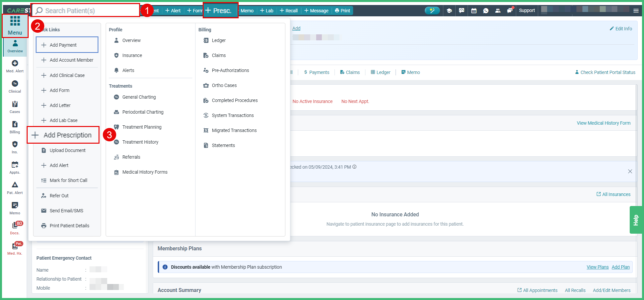Click the Presc. button in the toolbar
The width and height of the screenshot is (644, 300).
coord(220,10)
